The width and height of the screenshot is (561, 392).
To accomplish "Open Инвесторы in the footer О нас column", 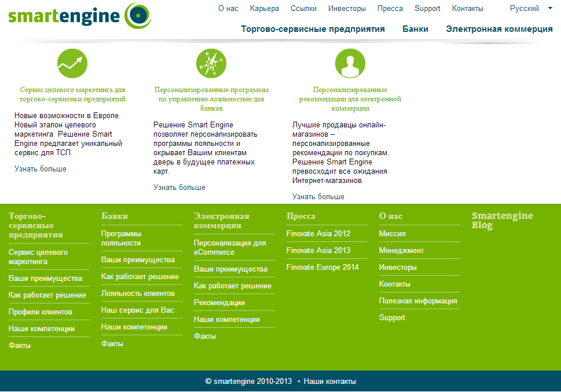I will 398,267.
